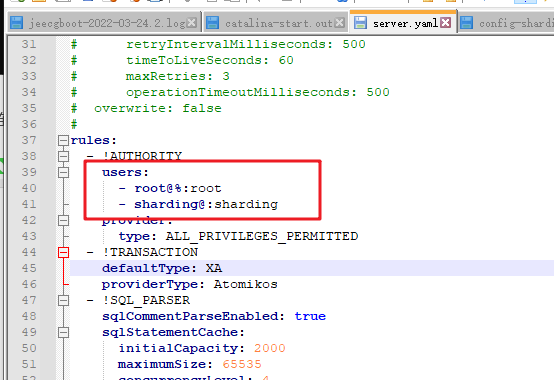Image resolution: width=554 pixels, height=380 pixels.
Task: Click the Atomikos value
Action: click(246, 284)
